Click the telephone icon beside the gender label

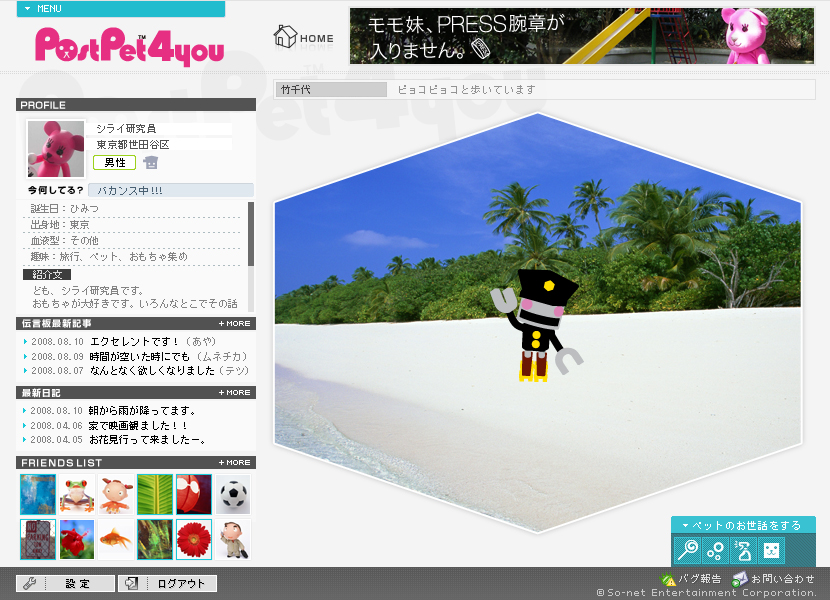[x=151, y=163]
